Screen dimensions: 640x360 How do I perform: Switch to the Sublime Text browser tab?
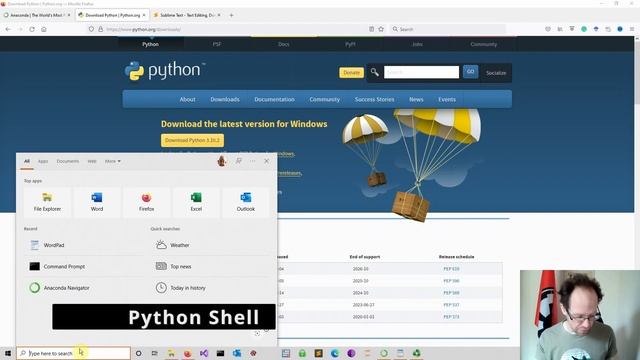(x=187, y=15)
